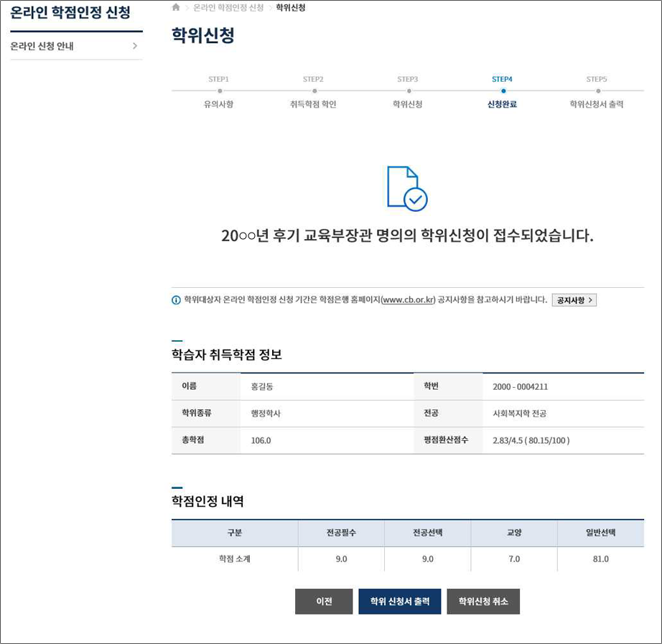
Task: Select STEP4 신청완료 step
Action: point(502,92)
